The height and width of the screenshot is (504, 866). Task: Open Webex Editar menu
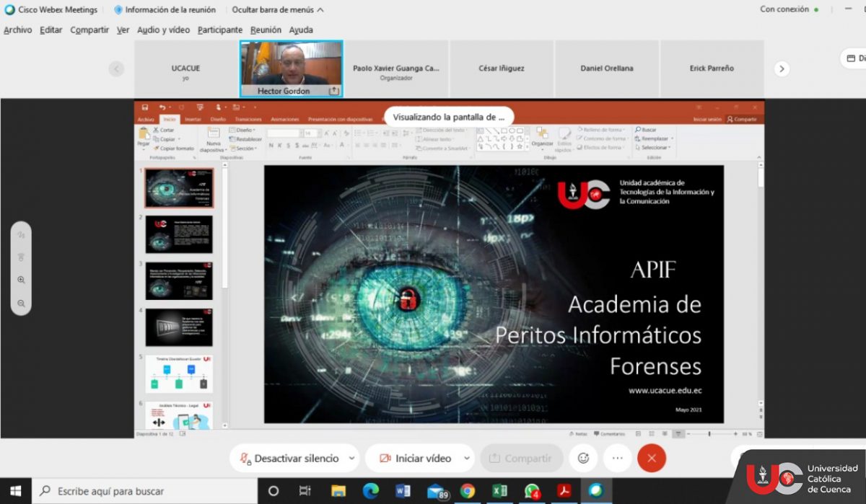coord(51,30)
